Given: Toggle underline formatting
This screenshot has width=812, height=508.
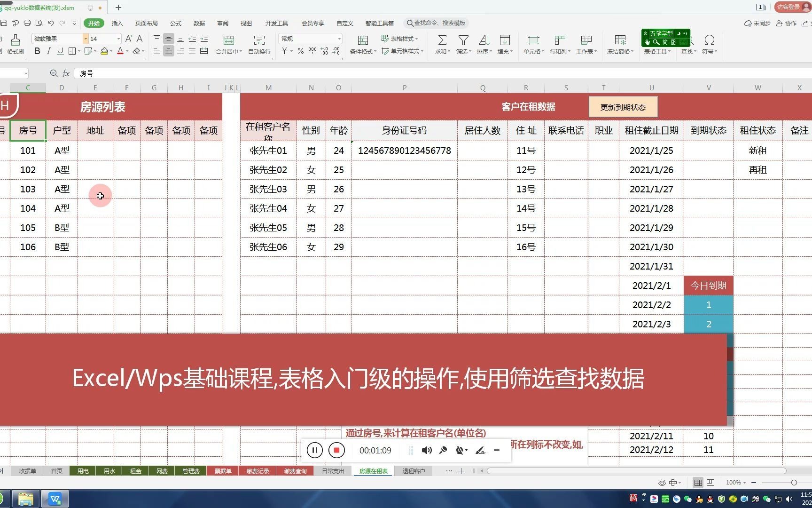Looking at the screenshot, I should [x=60, y=51].
